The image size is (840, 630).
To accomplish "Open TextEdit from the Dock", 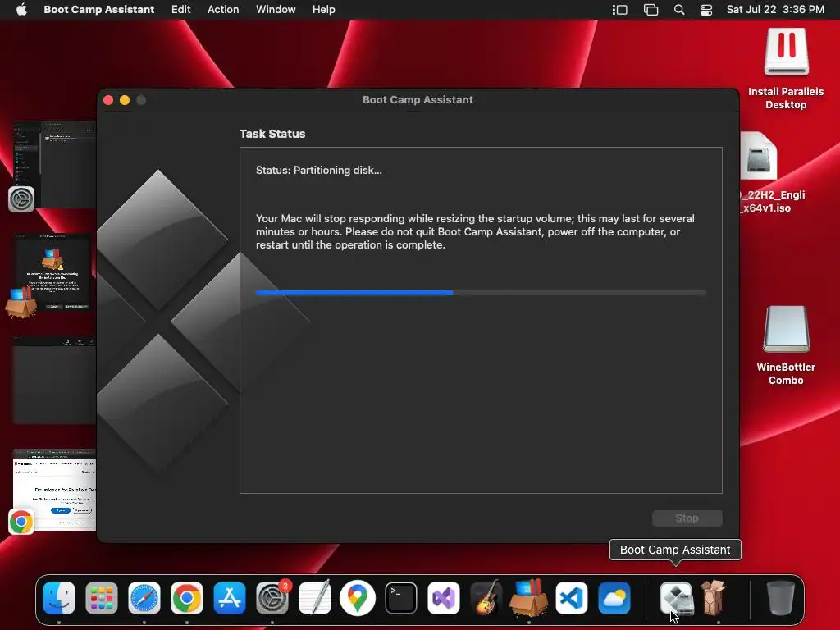I will coord(315,598).
